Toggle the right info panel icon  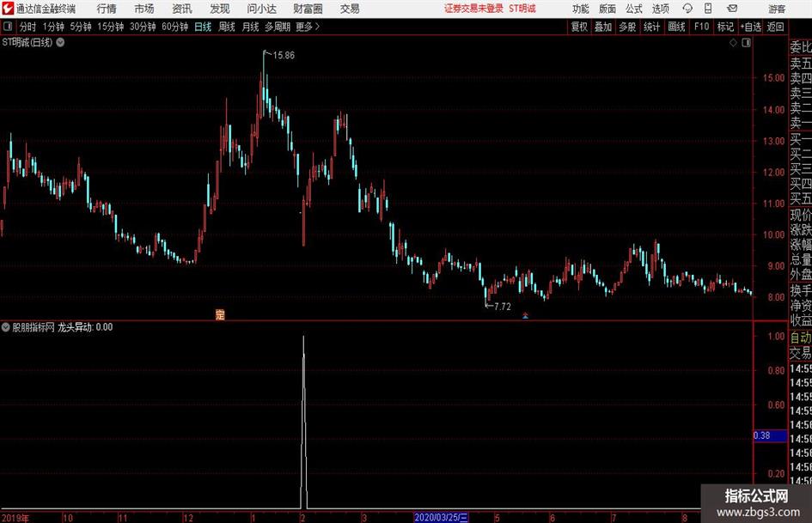tap(746, 43)
